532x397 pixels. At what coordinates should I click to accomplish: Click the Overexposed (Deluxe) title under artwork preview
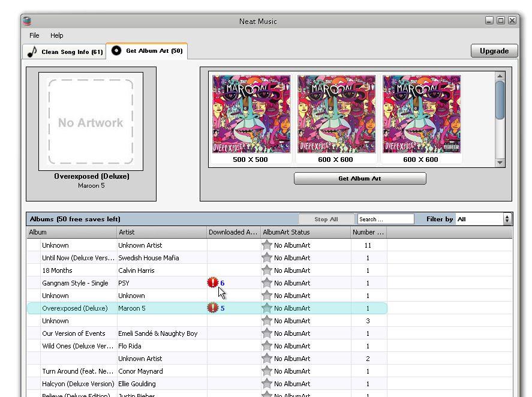click(x=92, y=176)
